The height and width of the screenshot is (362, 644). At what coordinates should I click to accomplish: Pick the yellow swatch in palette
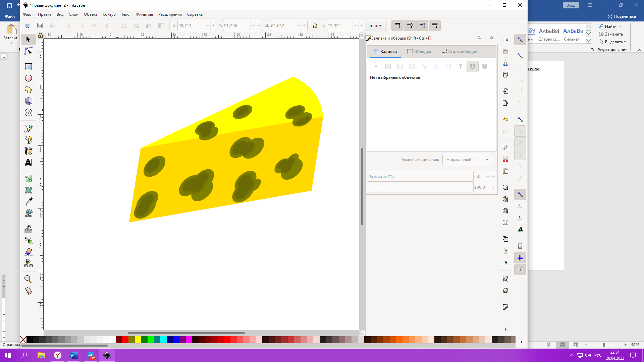click(x=138, y=340)
